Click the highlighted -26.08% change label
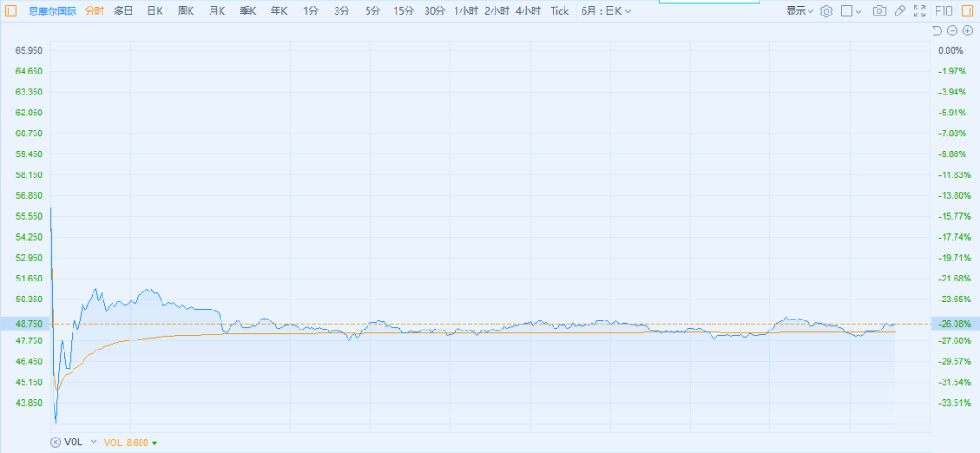This screenshot has height=453, width=980. point(955,323)
